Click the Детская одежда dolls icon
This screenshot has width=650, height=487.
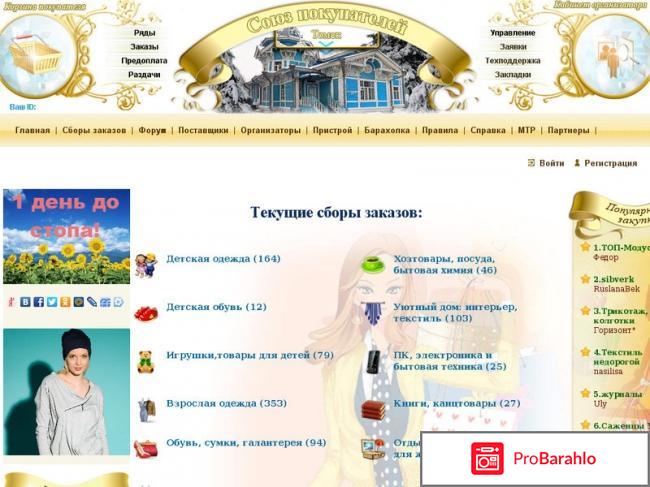coord(146,265)
